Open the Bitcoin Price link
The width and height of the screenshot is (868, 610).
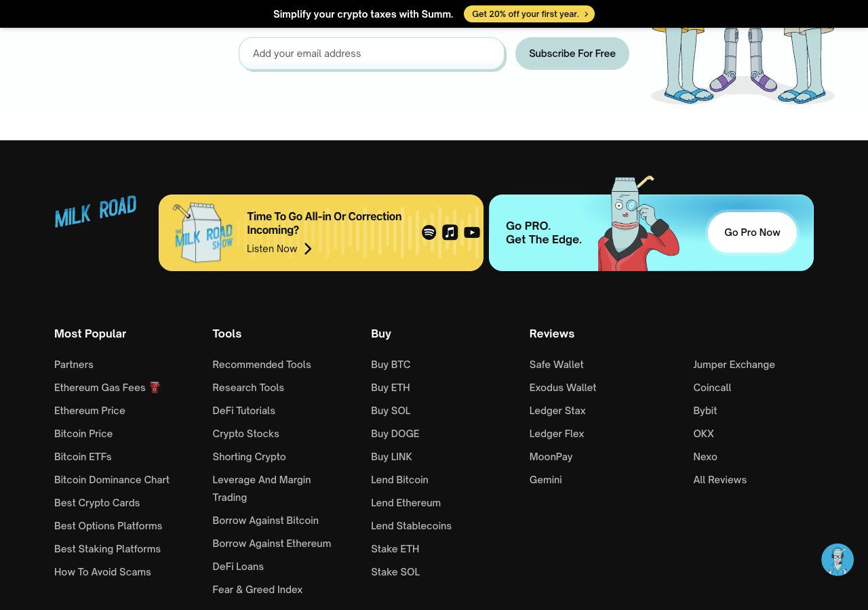tap(83, 434)
